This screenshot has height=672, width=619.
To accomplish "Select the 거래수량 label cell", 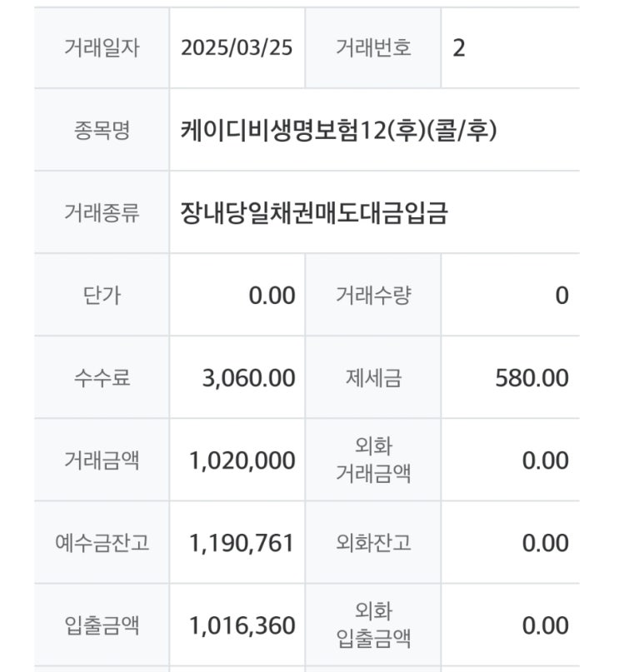I will click(373, 295).
